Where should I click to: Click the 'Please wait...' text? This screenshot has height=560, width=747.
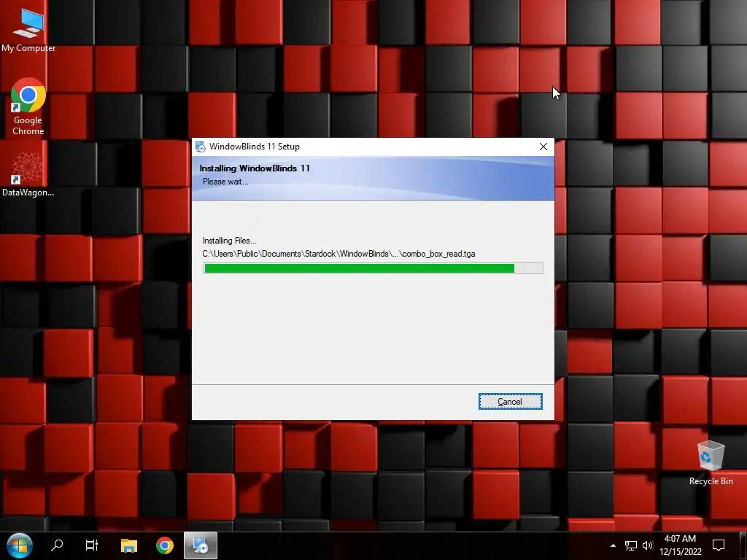coord(225,182)
